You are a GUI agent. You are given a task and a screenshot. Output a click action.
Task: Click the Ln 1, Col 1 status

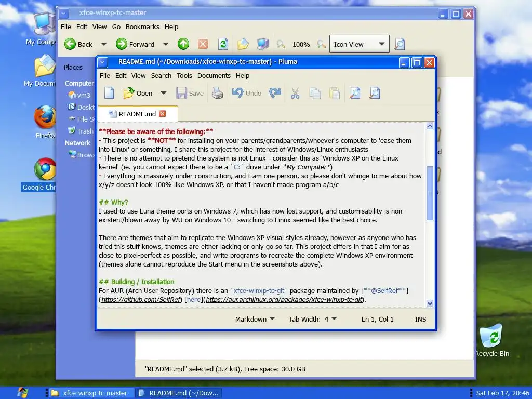pos(377,319)
